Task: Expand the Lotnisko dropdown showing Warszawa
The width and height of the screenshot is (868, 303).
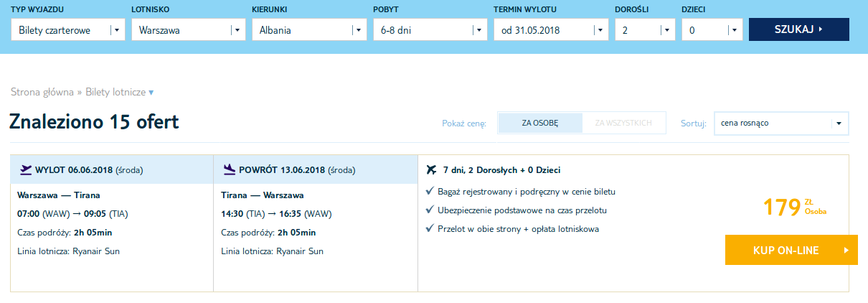Action: tap(189, 30)
